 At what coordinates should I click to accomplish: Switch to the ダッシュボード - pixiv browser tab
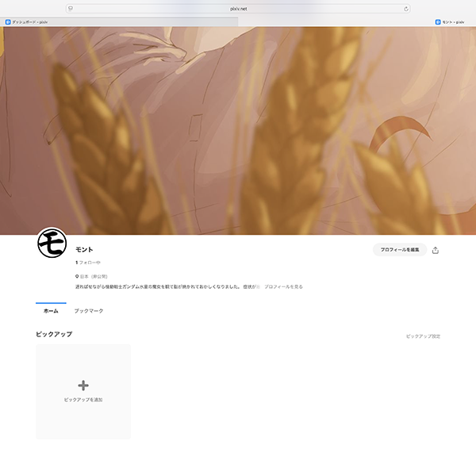pos(119,22)
